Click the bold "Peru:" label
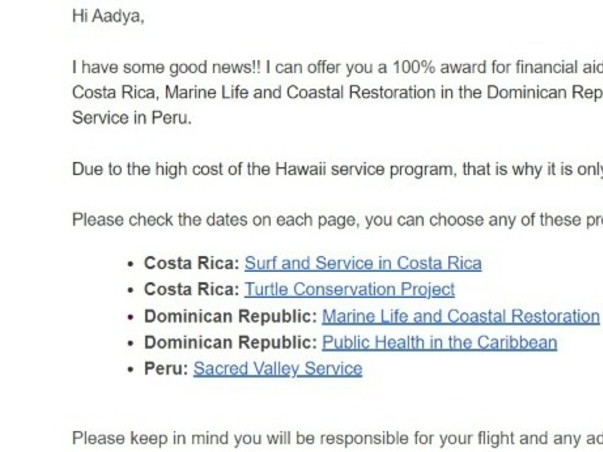The image size is (603, 452). click(166, 368)
